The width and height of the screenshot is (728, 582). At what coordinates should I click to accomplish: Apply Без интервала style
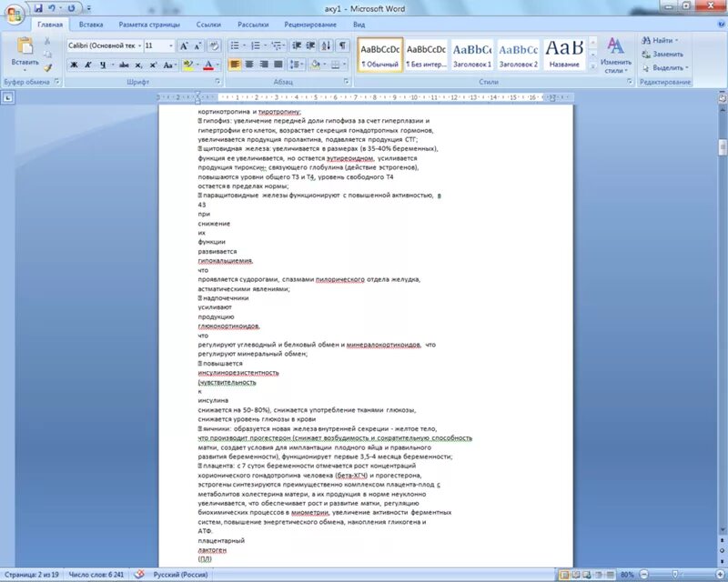tap(426, 55)
